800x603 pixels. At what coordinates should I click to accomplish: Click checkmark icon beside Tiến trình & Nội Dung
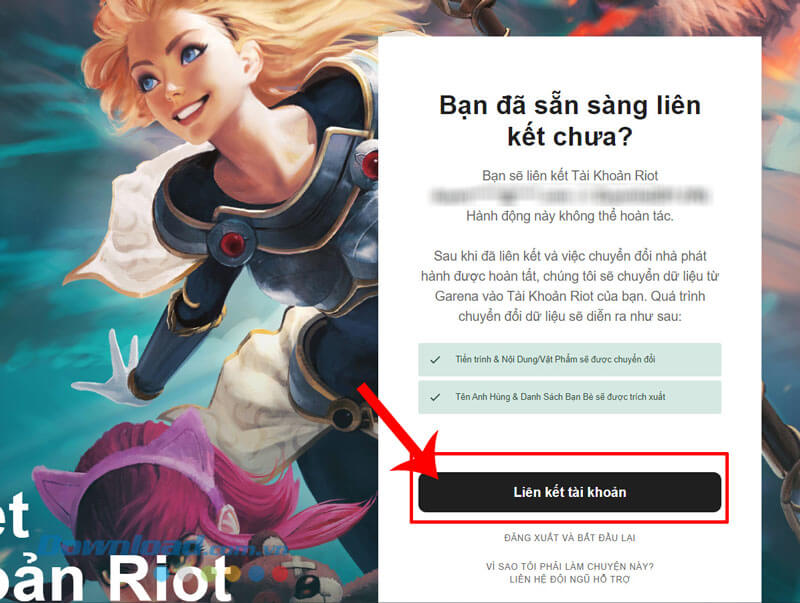pos(435,360)
